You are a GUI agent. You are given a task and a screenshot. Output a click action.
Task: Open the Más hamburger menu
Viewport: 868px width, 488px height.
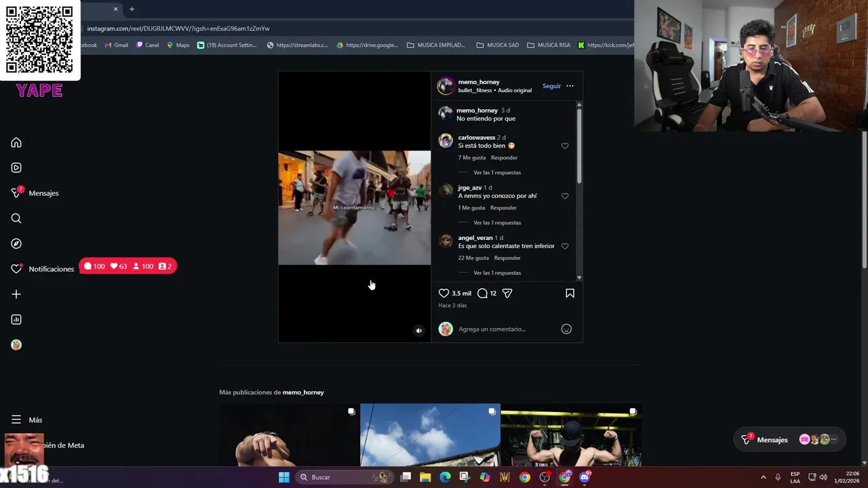click(27, 420)
